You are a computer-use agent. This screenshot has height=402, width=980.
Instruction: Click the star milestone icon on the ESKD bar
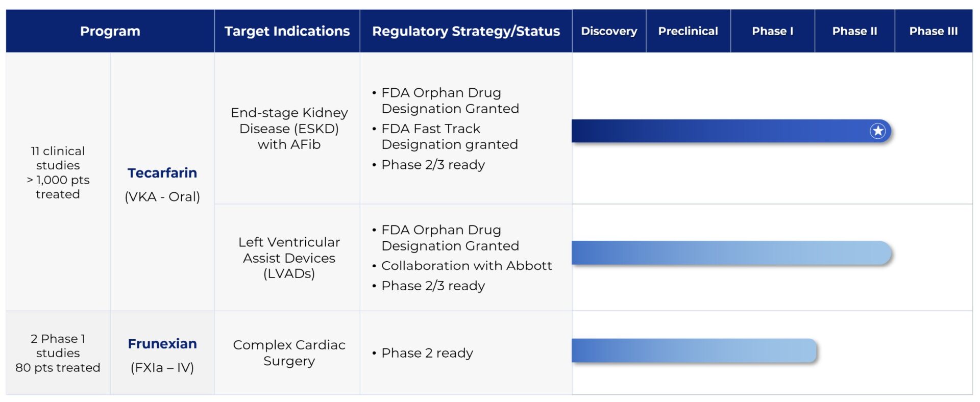pos(877,131)
